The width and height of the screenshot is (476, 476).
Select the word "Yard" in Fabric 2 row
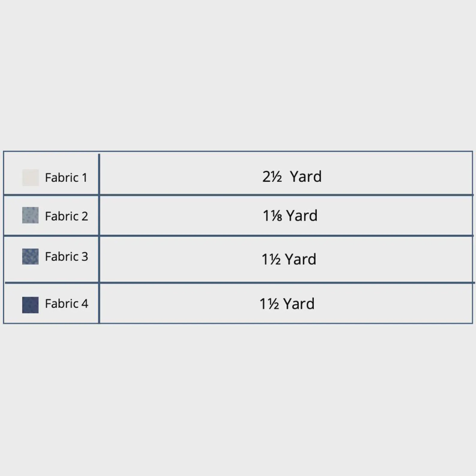point(302,216)
